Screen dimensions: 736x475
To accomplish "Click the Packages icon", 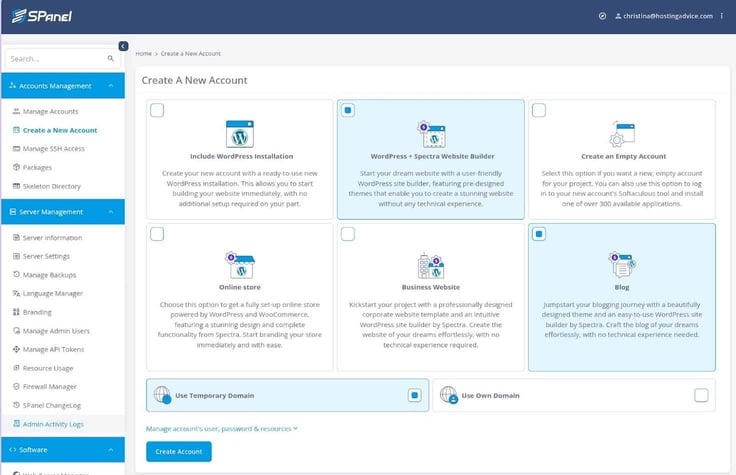I will 16,167.
